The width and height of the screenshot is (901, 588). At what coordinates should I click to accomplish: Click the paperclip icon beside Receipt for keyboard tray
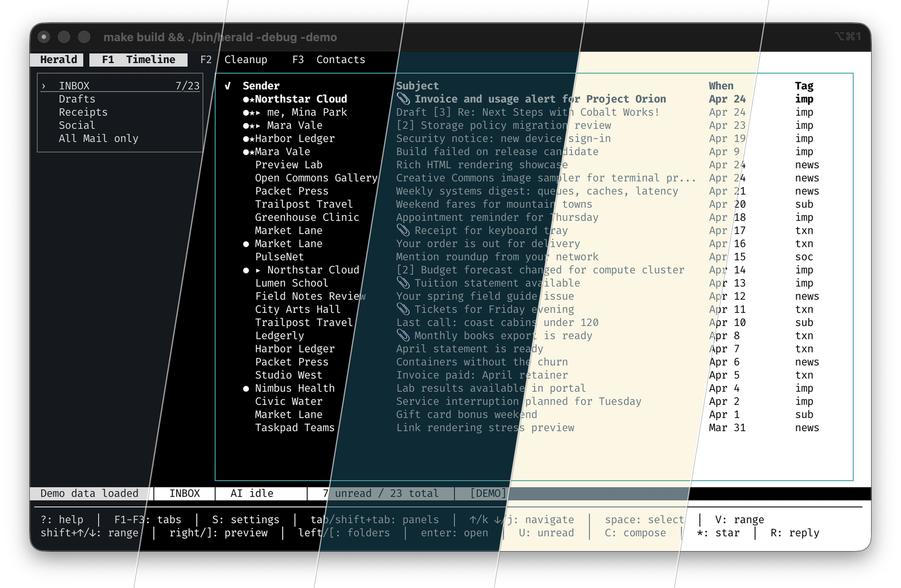point(403,230)
